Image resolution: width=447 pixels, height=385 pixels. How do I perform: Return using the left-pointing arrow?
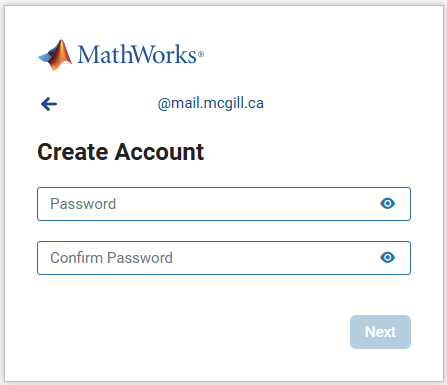coord(49,104)
